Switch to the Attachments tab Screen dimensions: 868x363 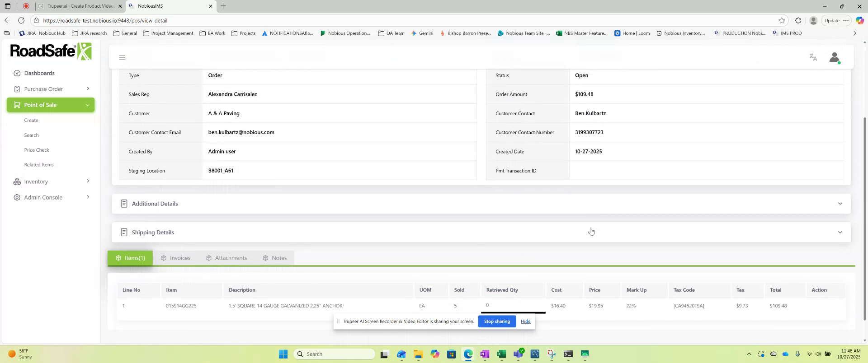click(226, 258)
